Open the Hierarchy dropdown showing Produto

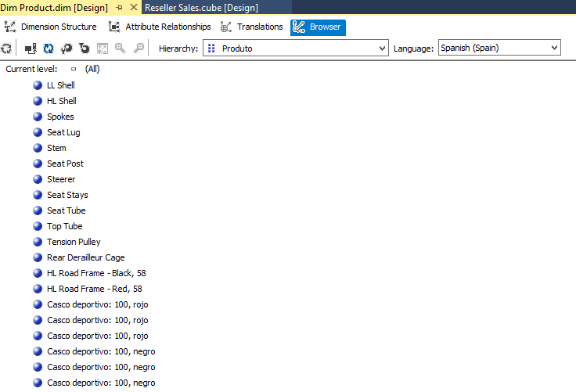click(295, 49)
